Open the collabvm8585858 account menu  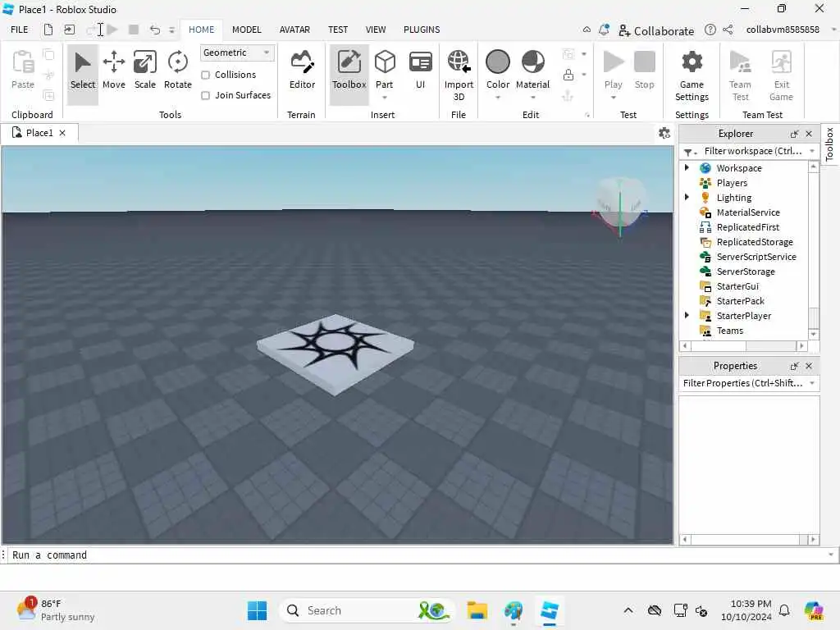point(783,30)
